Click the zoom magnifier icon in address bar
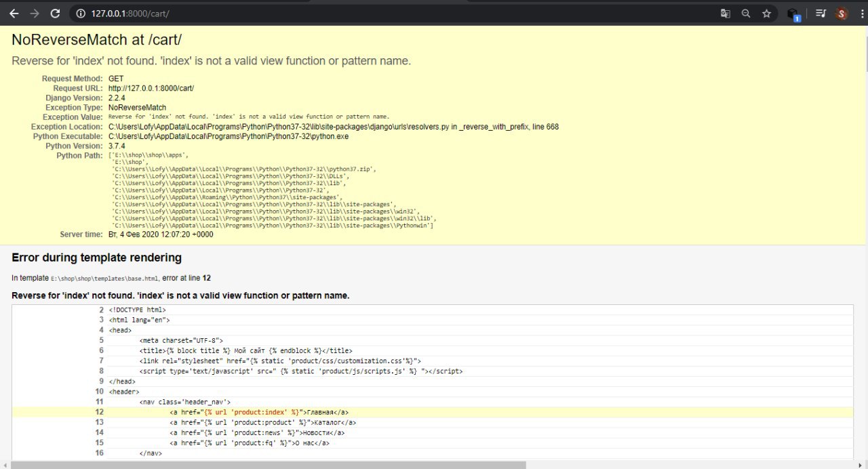Screen dimensions: 868x469 tap(746, 14)
